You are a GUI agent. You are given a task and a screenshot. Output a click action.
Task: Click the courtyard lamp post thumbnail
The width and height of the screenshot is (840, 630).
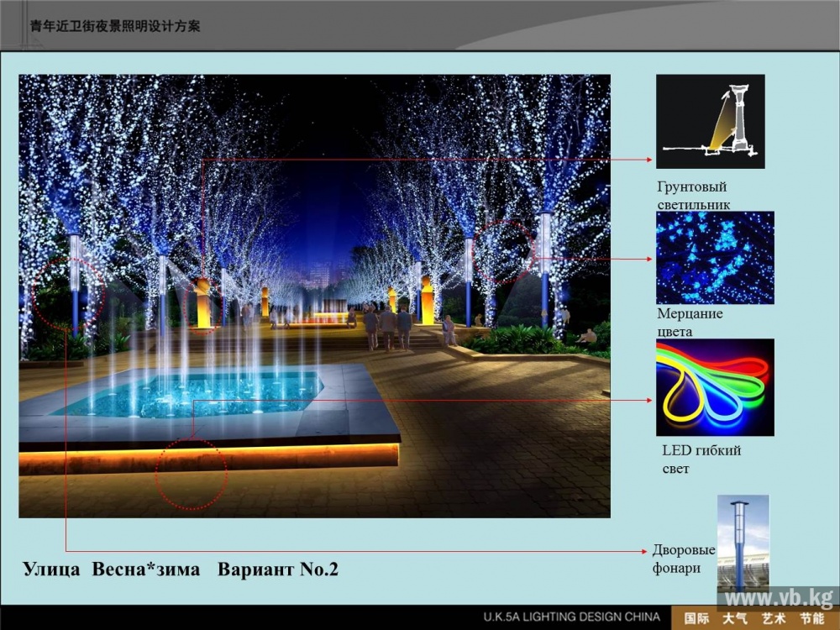pos(743,545)
